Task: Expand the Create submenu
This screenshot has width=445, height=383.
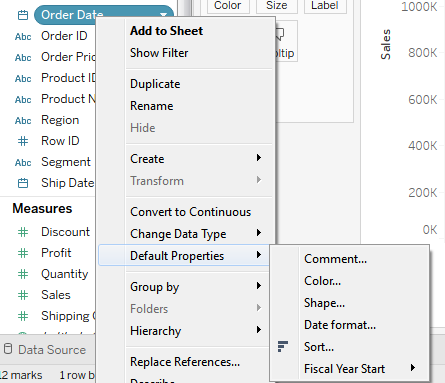Action: click(x=259, y=158)
